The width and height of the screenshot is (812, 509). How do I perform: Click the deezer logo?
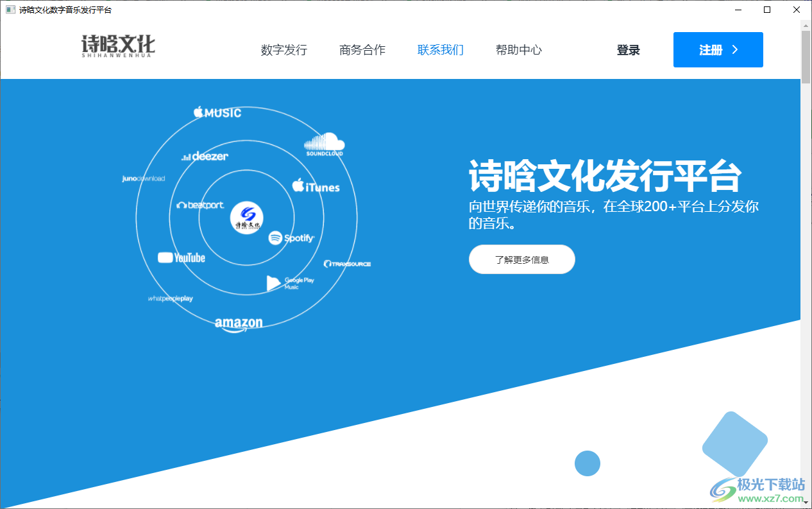point(205,155)
